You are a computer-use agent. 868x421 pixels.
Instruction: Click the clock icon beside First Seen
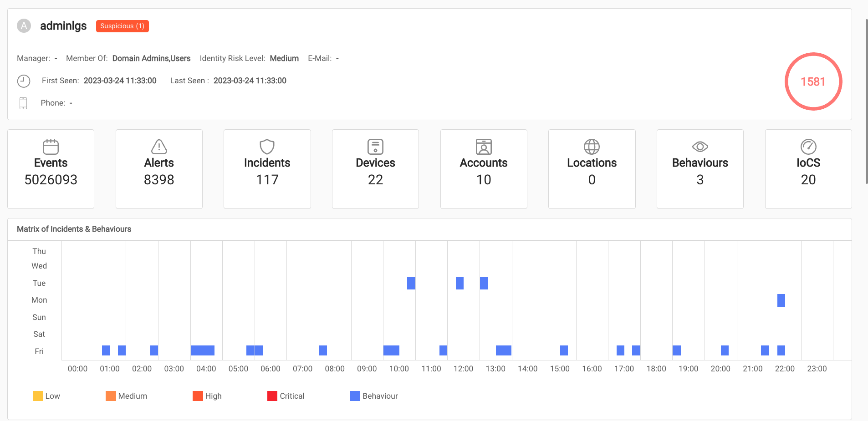(x=24, y=81)
